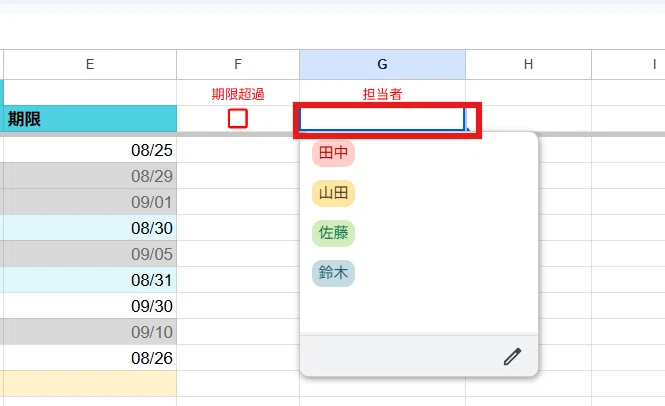Viewport: 665px width, 406px height.
Task: Click the 期限 header cell
Action: pos(90,119)
